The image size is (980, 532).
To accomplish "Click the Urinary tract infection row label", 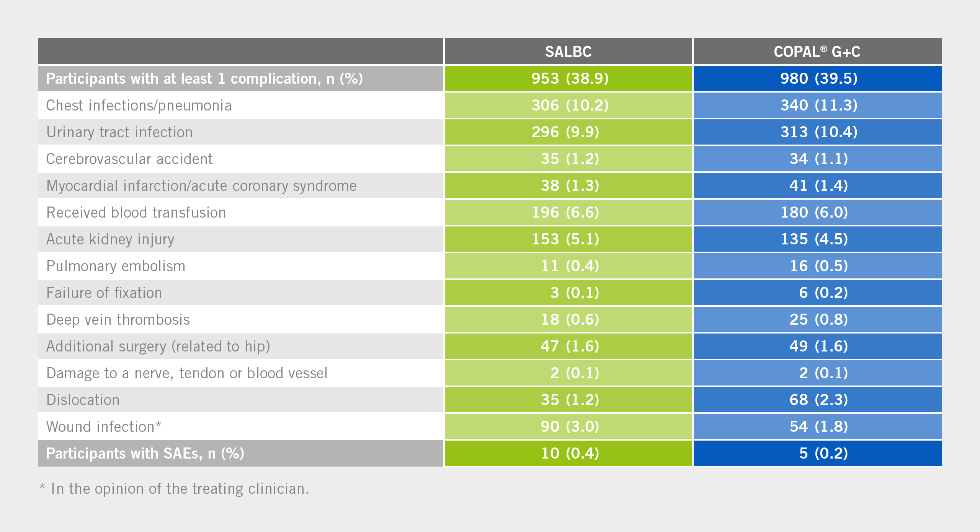I will [119, 132].
